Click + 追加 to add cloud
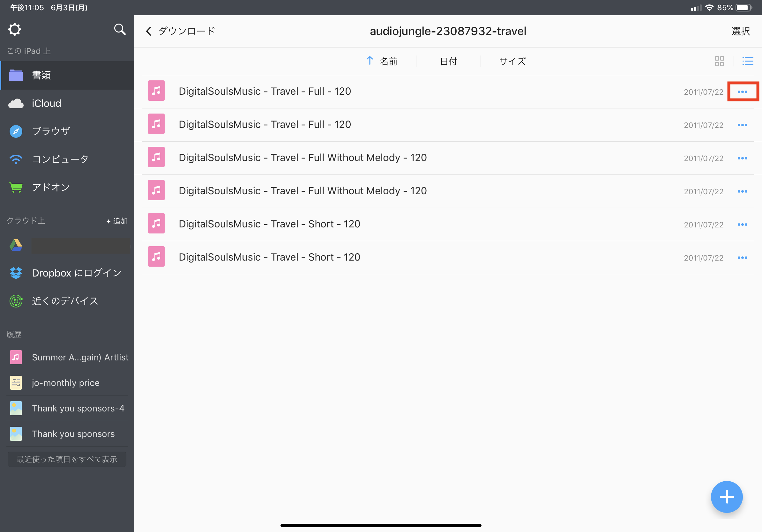This screenshot has width=762, height=532. [x=117, y=221]
